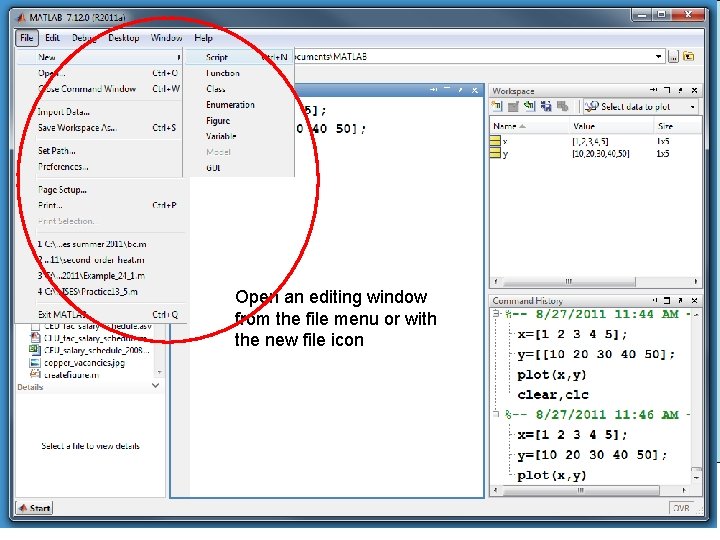Click the CEU_salary_schedule_2008 spreadsheet icon

point(35,350)
